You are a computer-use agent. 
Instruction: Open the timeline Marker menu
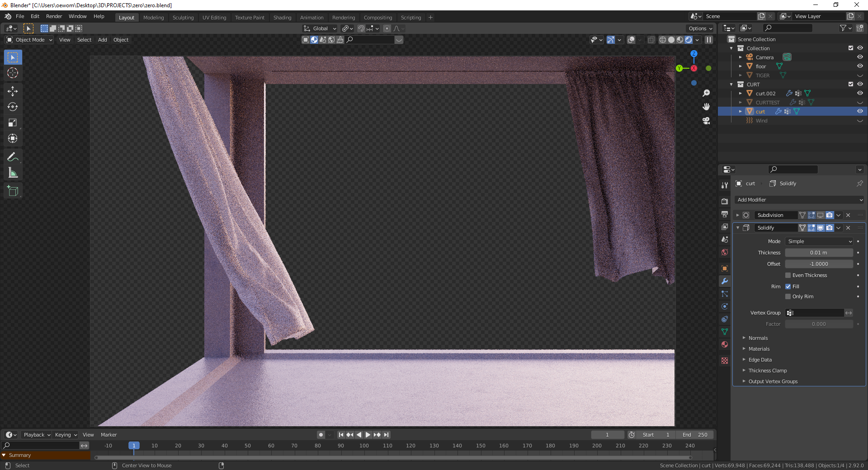pos(108,435)
